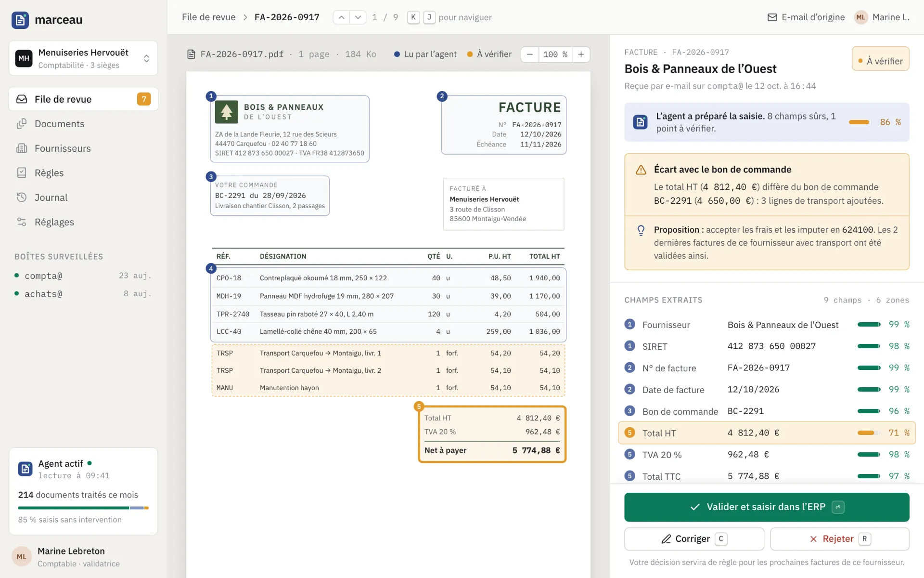This screenshot has width=924, height=578.
Task: Go to next invoice with down chevron
Action: click(x=358, y=17)
